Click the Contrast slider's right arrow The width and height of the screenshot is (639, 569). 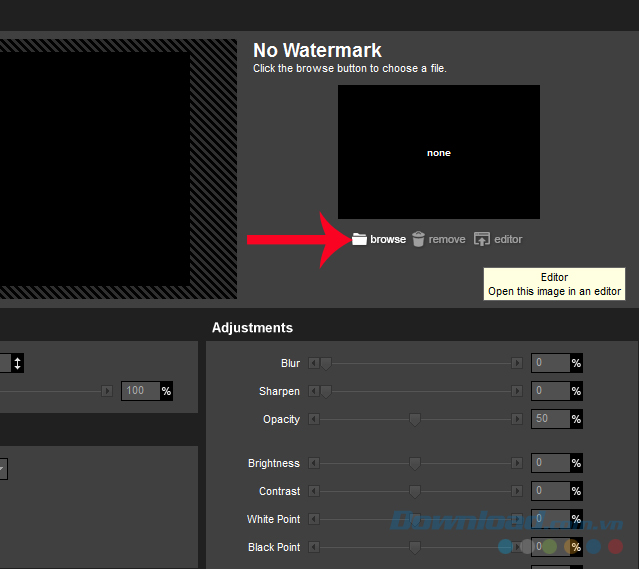(x=516, y=491)
